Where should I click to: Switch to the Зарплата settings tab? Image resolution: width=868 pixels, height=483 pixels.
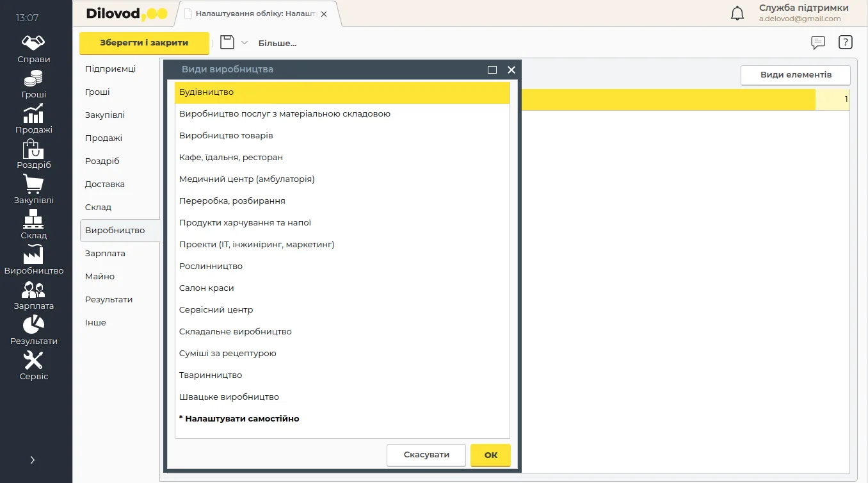click(x=105, y=254)
